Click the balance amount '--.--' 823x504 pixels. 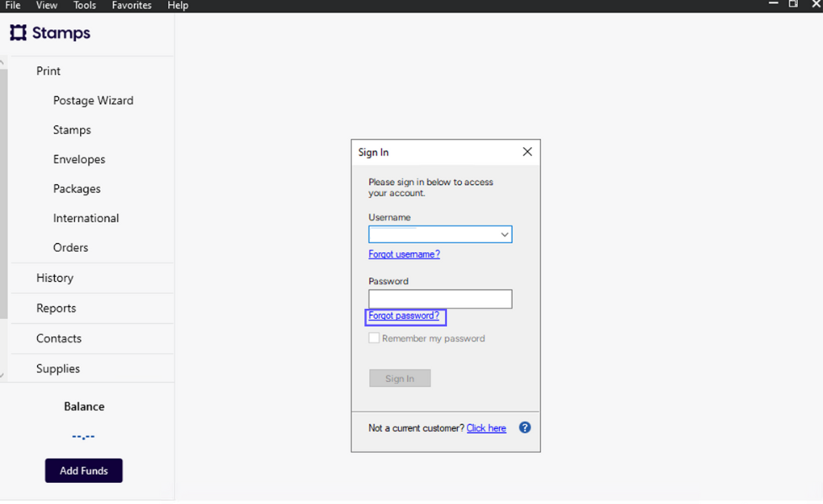pyautogui.click(x=83, y=437)
